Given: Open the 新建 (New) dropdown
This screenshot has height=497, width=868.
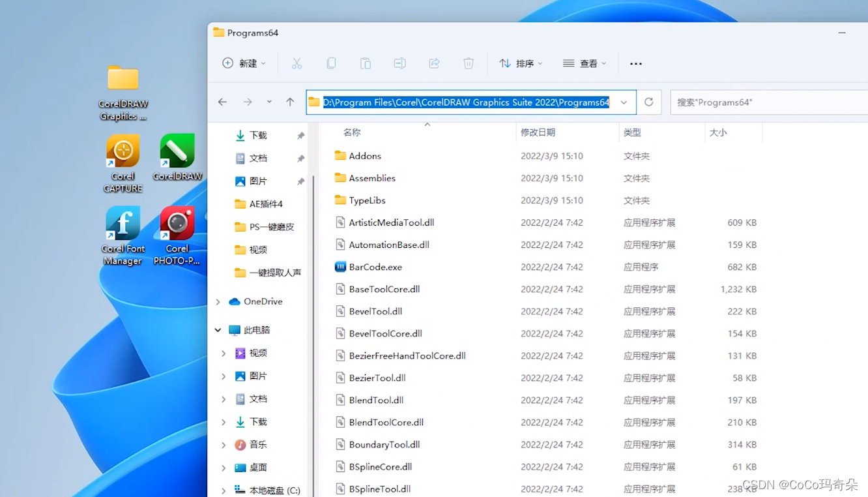Looking at the screenshot, I should coord(244,63).
